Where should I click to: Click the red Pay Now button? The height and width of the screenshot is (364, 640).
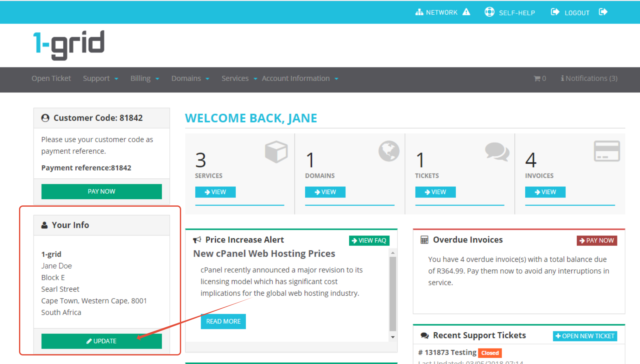(x=597, y=241)
